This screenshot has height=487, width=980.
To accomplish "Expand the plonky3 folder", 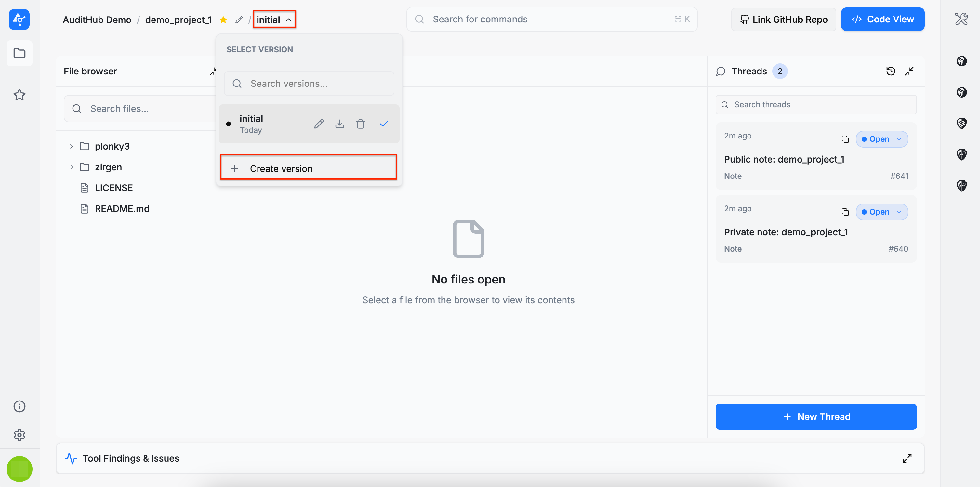I will tap(71, 146).
